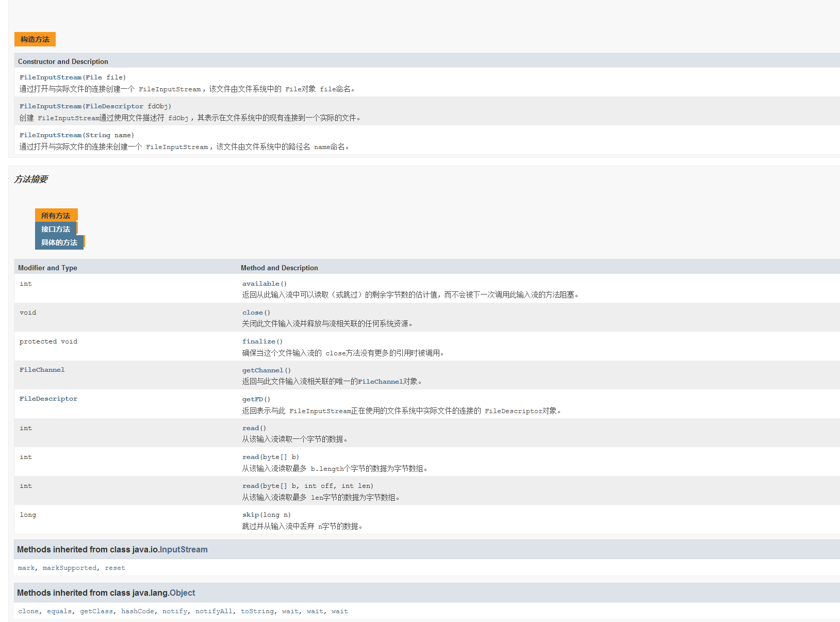Open inherited mark method link
Viewport: 840px width, 622px height.
(x=26, y=568)
